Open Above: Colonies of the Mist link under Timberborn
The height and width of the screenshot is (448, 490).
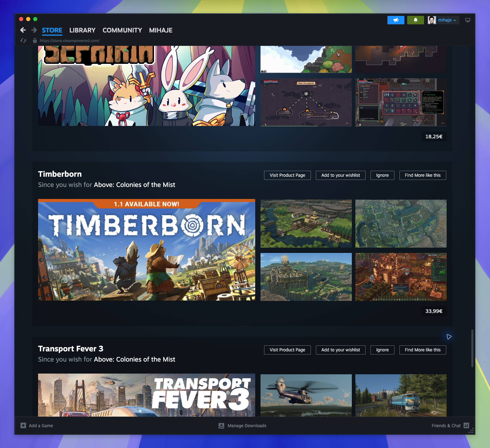pos(134,185)
